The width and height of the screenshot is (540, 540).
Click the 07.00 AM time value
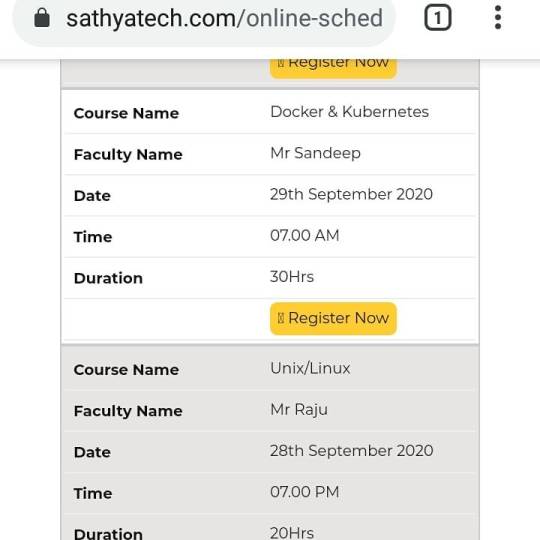coord(305,236)
